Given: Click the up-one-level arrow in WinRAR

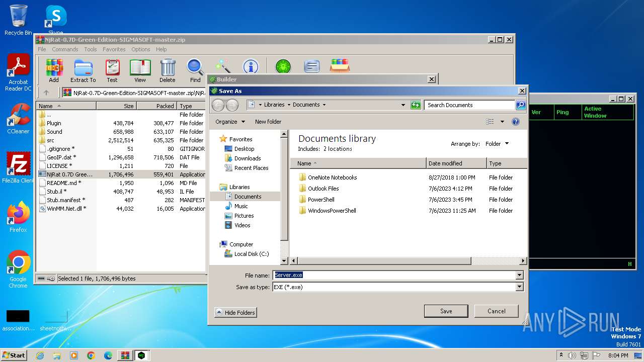Looking at the screenshot, I should (x=46, y=93).
